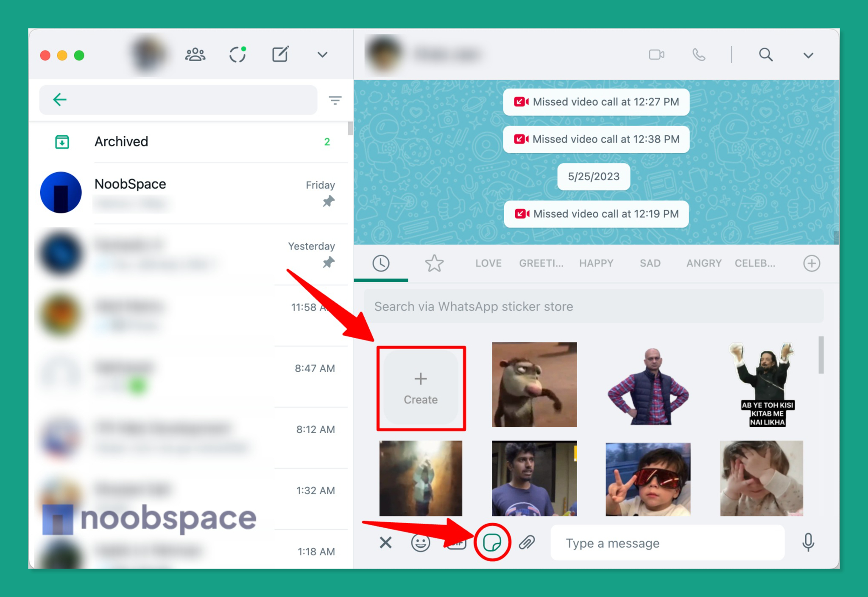Open the chat filter icon
868x597 pixels.
335,100
